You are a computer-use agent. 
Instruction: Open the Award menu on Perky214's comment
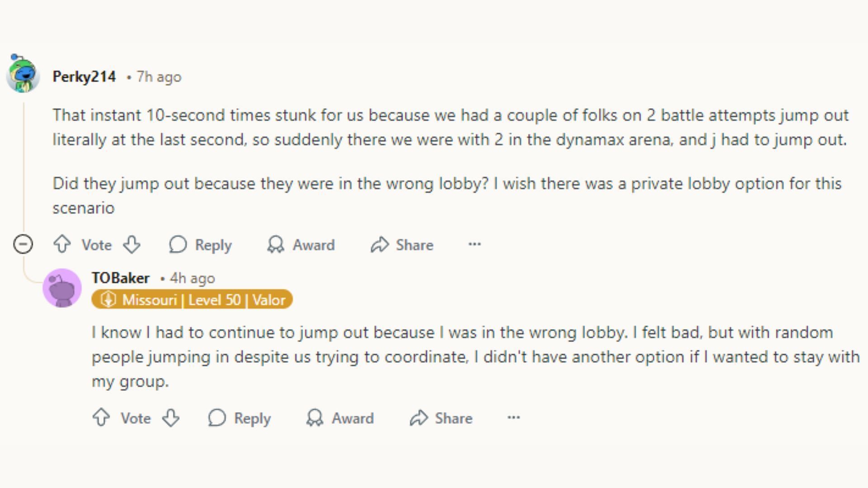click(301, 244)
